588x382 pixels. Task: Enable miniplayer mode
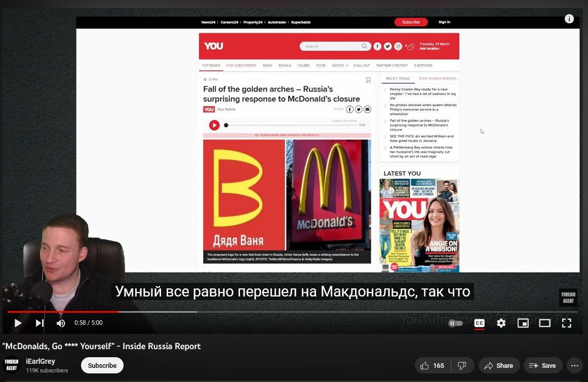[x=523, y=323]
